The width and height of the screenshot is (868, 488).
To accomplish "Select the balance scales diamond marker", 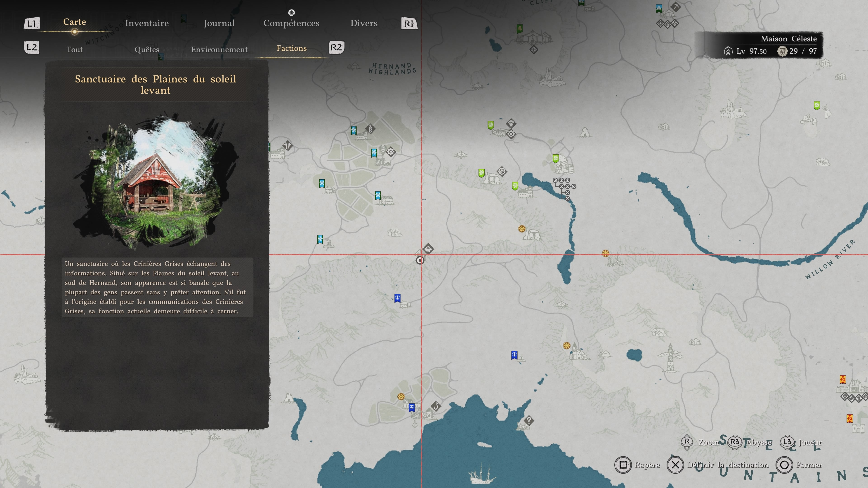I will 534,50.
